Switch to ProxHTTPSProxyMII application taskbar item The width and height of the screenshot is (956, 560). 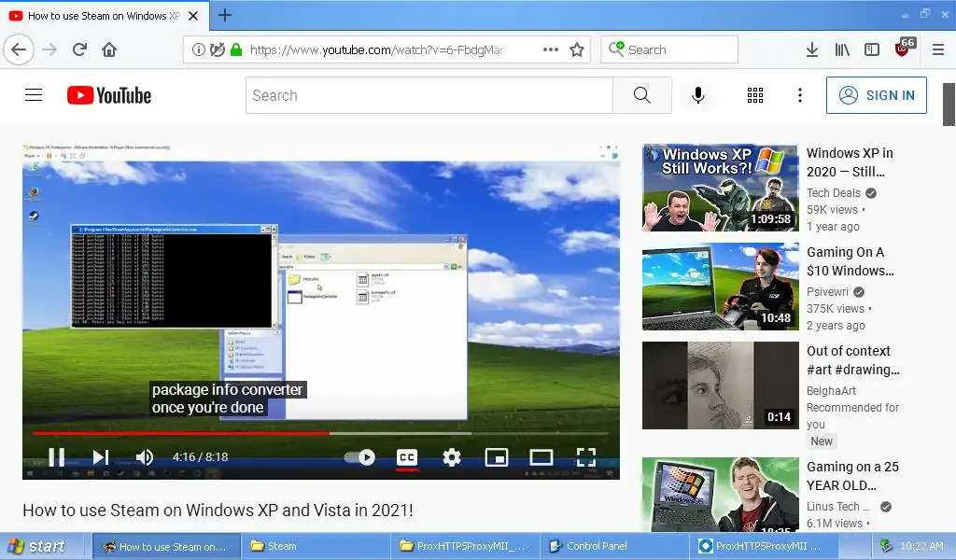click(762, 547)
